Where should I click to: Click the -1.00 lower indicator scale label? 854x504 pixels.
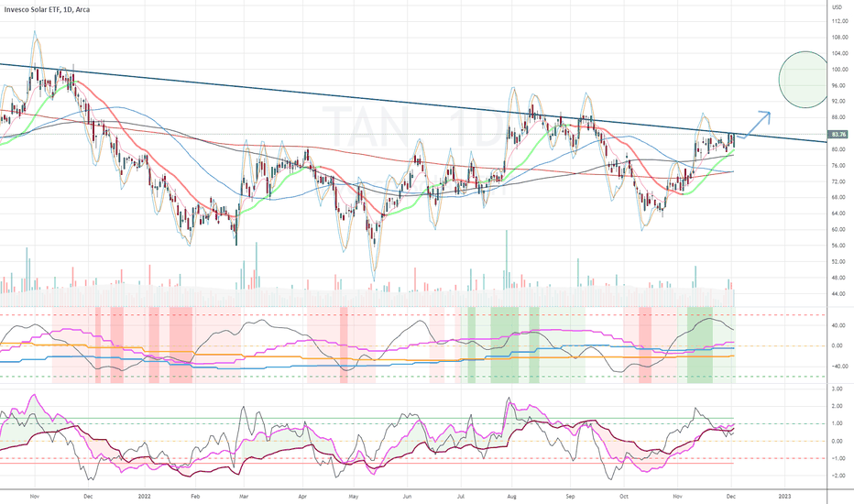[837, 458]
